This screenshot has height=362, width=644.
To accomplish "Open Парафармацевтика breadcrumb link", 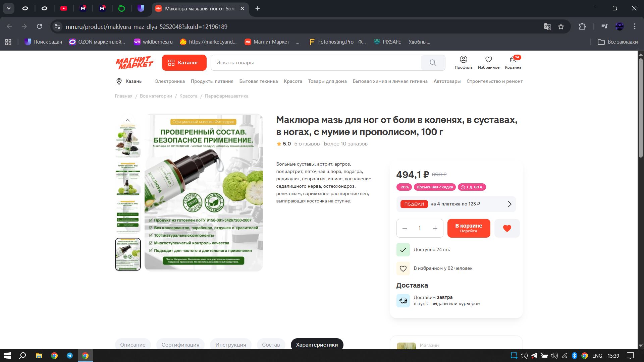I will pyautogui.click(x=226, y=96).
